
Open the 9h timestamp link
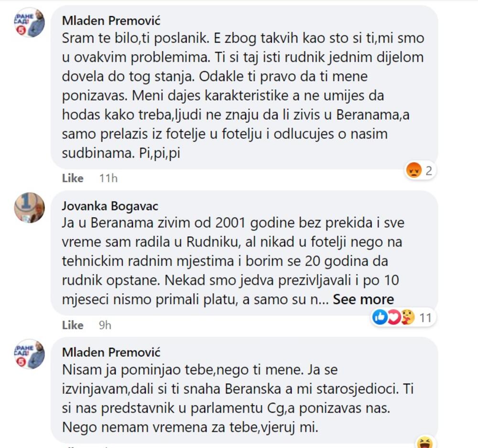(x=105, y=325)
